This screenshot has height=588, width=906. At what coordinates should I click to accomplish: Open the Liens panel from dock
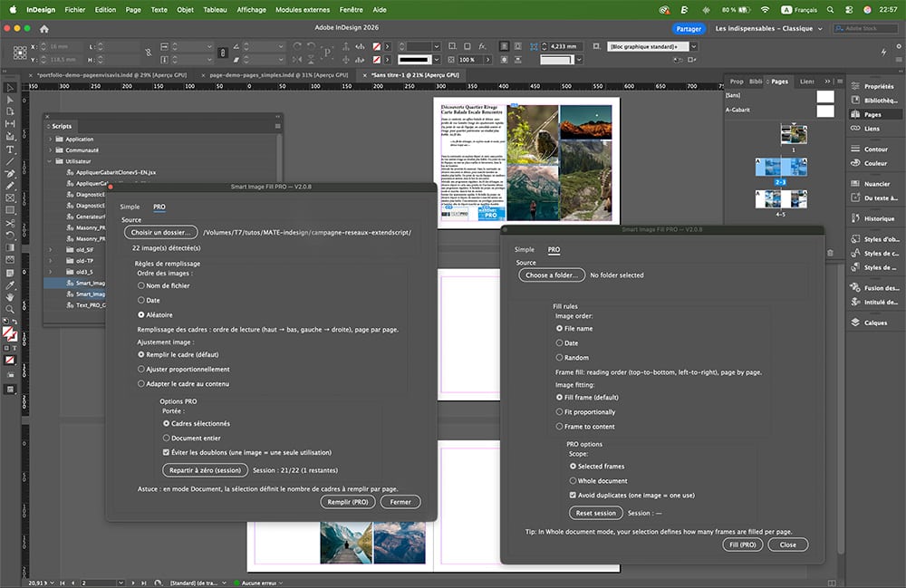(x=872, y=129)
